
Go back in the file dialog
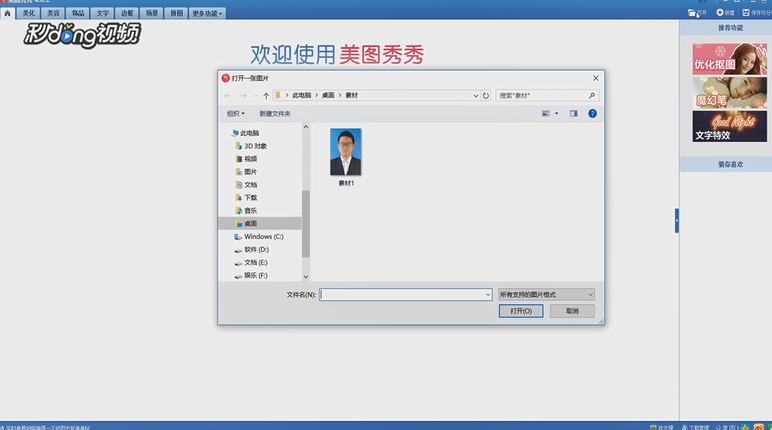227,96
